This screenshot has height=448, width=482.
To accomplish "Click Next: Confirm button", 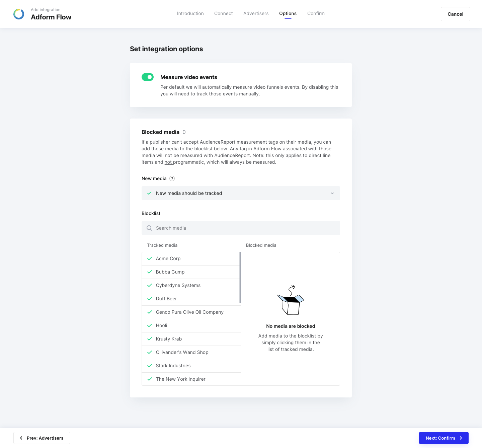I will pos(444,438).
